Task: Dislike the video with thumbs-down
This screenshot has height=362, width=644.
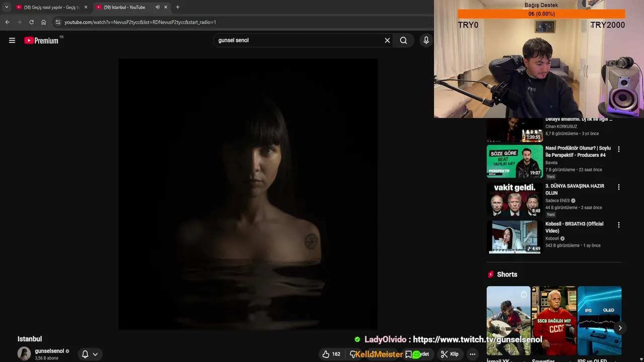Action: pos(353,354)
